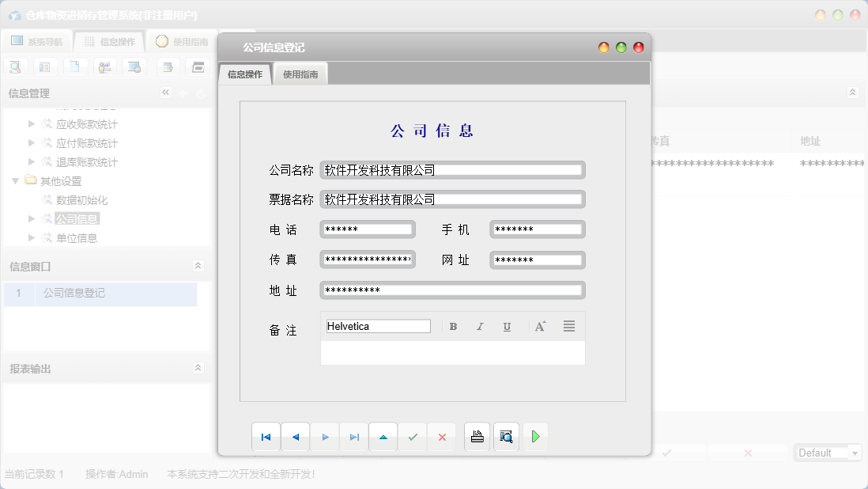Click the 网址 input field
This screenshot has height=489, width=868.
click(x=538, y=260)
